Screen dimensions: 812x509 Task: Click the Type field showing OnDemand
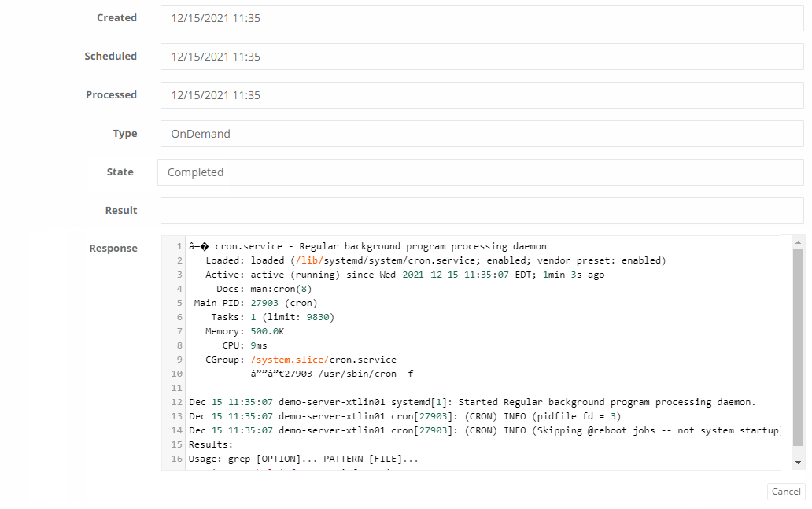480,133
